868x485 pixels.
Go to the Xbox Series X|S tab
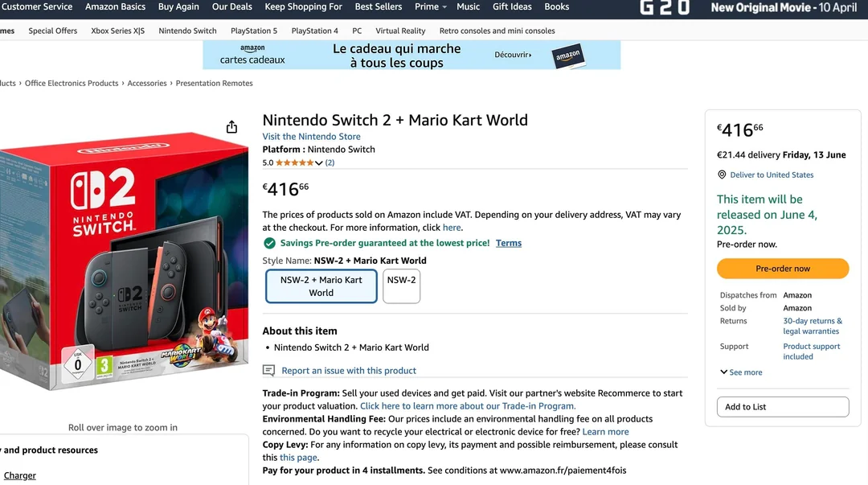[117, 31]
